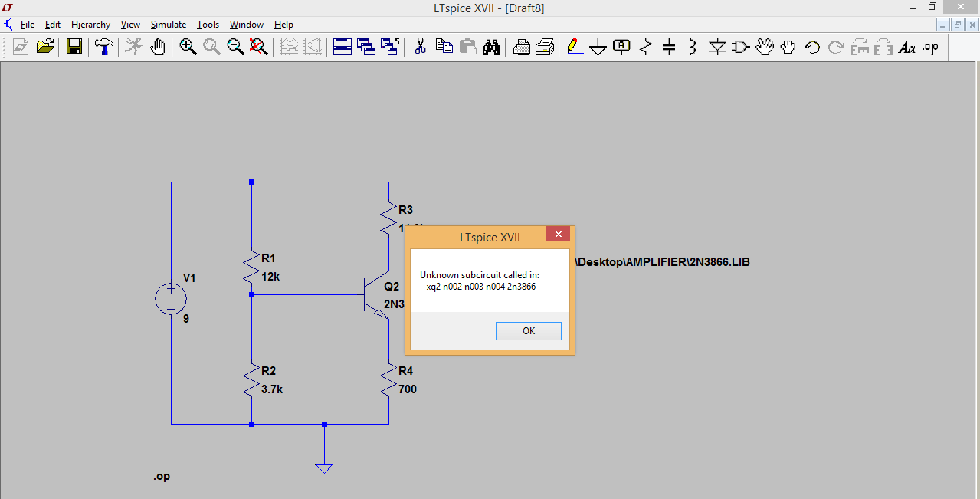980x499 pixels.
Task: Click the Q2 transistor symbol
Action: [375, 295]
